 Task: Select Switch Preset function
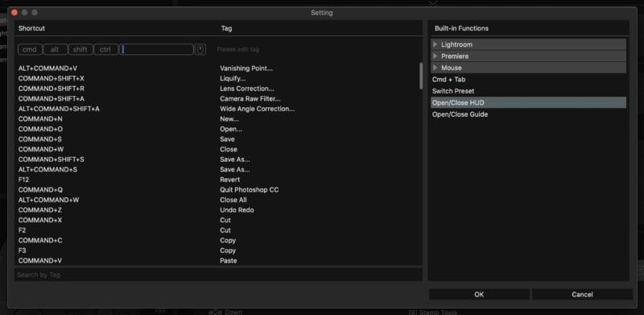point(453,91)
